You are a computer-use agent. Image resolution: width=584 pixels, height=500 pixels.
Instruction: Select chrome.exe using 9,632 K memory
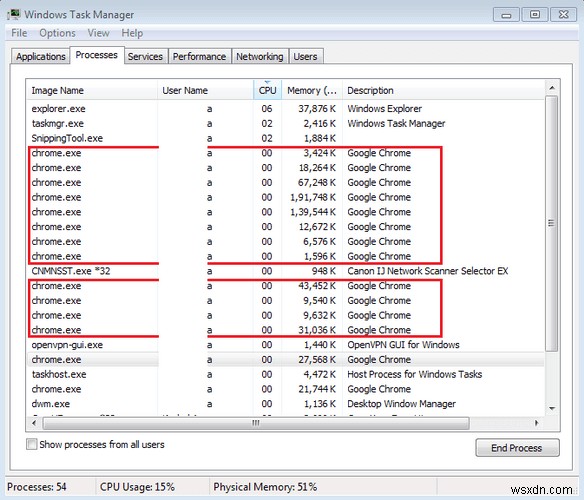pos(286,316)
